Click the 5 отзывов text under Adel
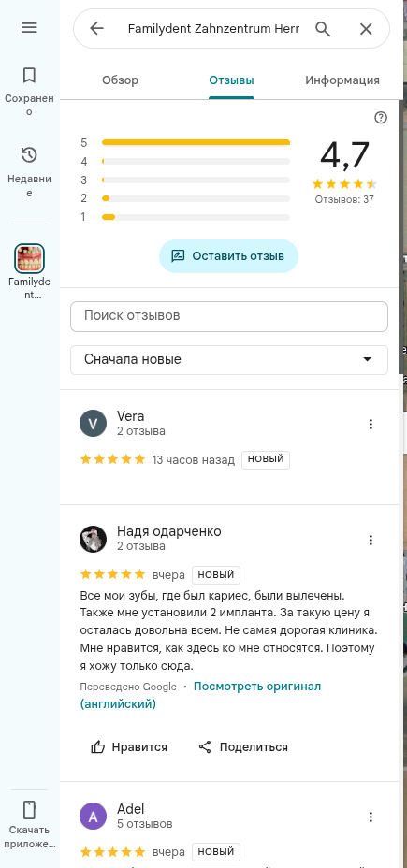The width and height of the screenshot is (407, 868). (x=144, y=824)
